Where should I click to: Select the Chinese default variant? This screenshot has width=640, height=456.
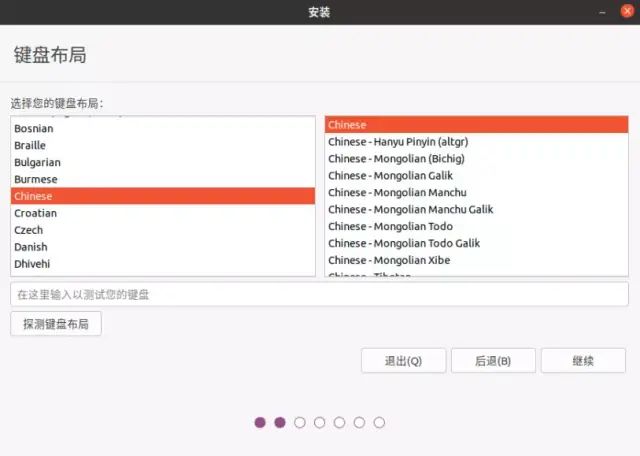pos(347,125)
